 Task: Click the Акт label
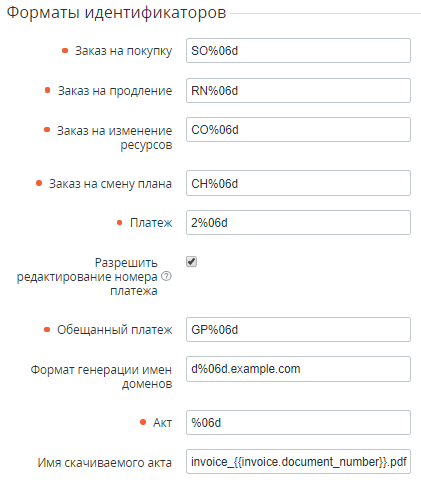pyautogui.click(x=162, y=423)
